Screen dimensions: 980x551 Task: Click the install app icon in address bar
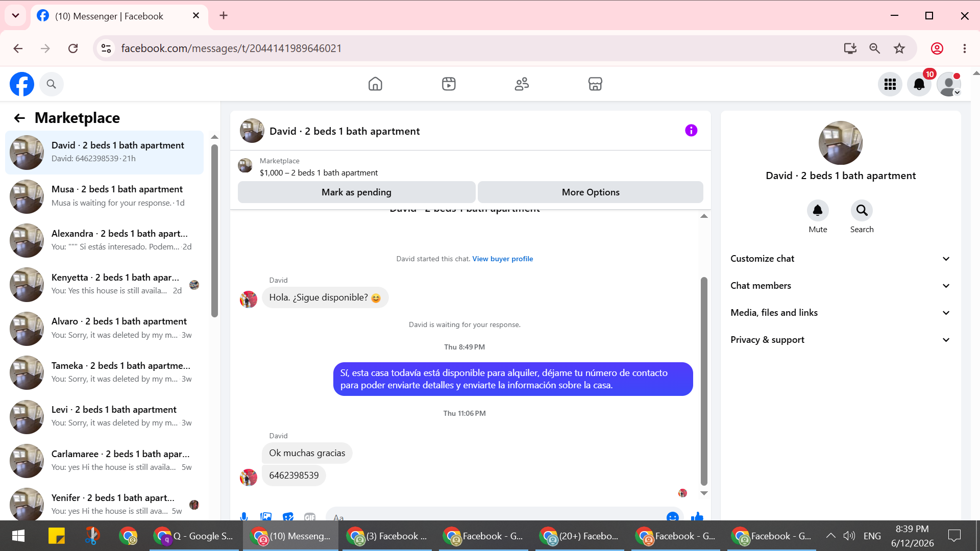pyautogui.click(x=850, y=48)
